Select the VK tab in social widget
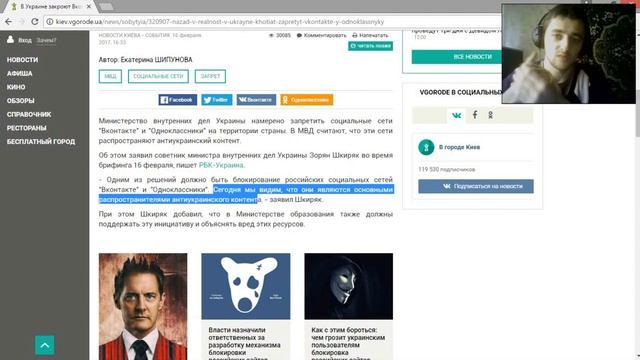 click(456, 116)
